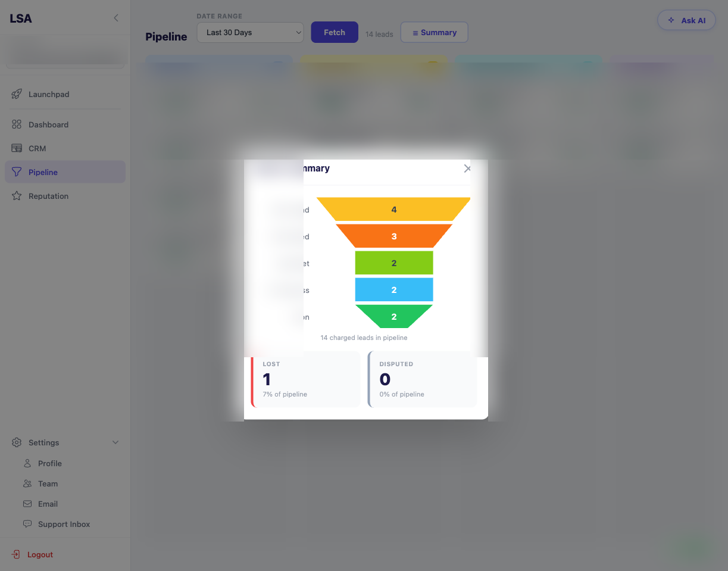Click the CRM table icon

[17, 148]
